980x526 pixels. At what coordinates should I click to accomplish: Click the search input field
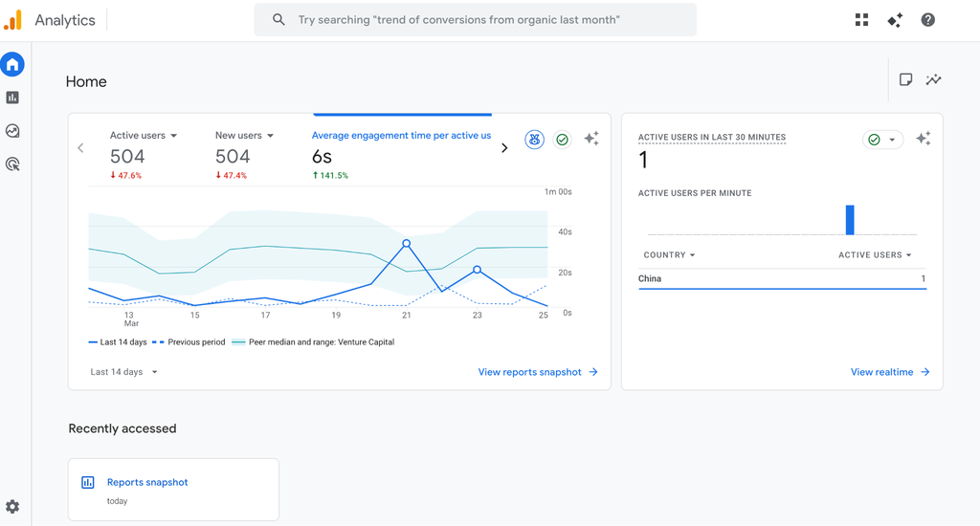[475, 20]
